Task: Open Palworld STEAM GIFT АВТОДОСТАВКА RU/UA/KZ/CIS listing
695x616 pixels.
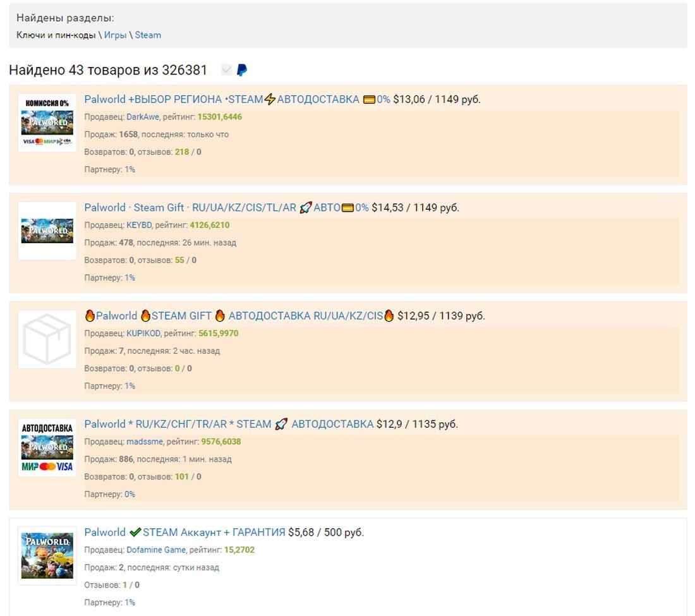Action: click(x=239, y=315)
